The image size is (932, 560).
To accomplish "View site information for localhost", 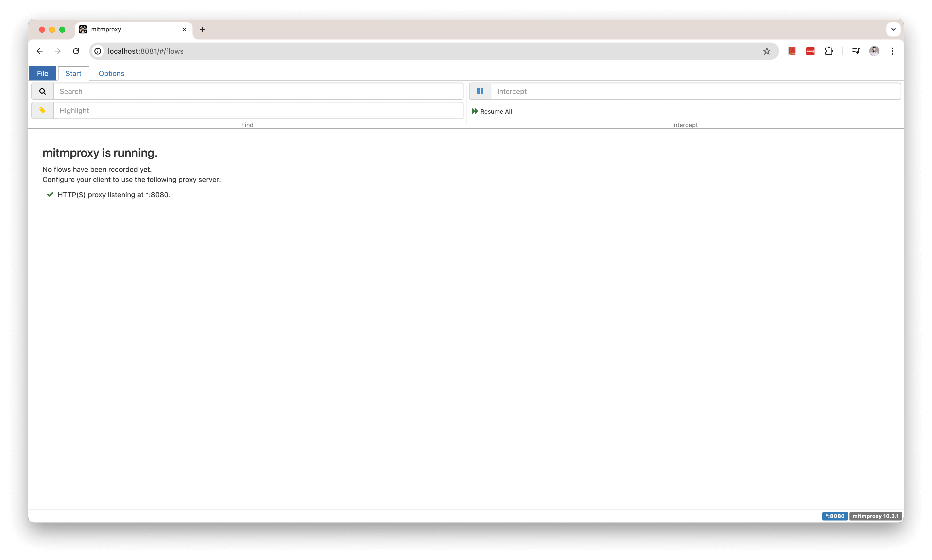I will 98,51.
